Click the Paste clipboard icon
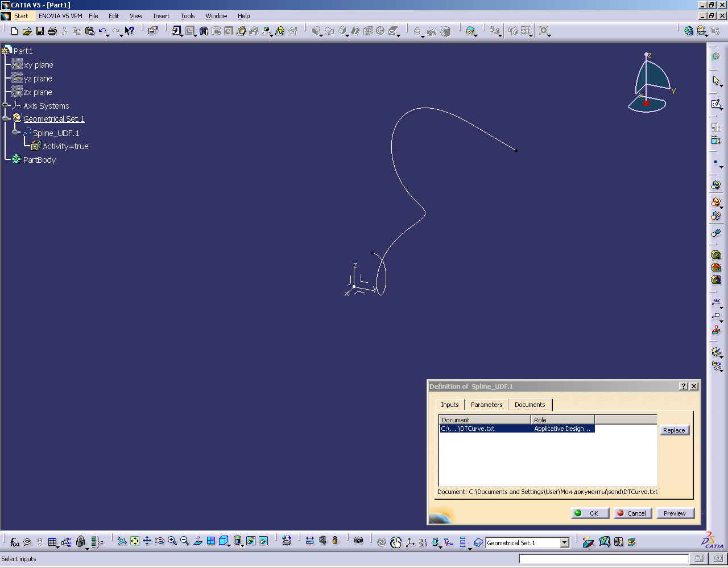 coord(89,31)
